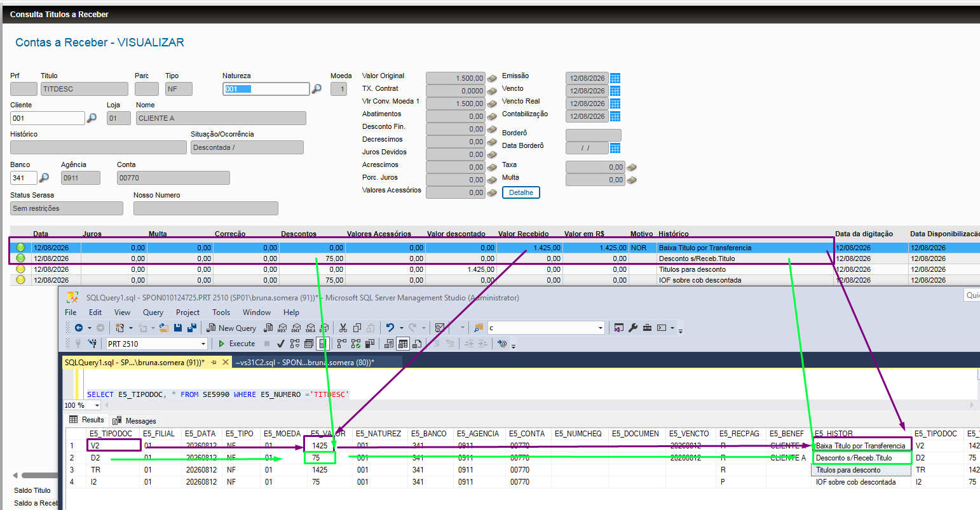980x510 pixels.
Task: Switch output to Results to File
Action: pos(417,344)
